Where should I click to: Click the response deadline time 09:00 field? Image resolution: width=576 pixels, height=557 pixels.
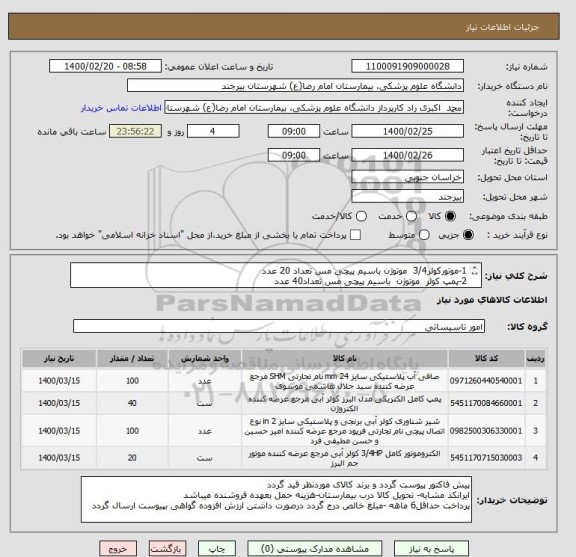[294, 131]
